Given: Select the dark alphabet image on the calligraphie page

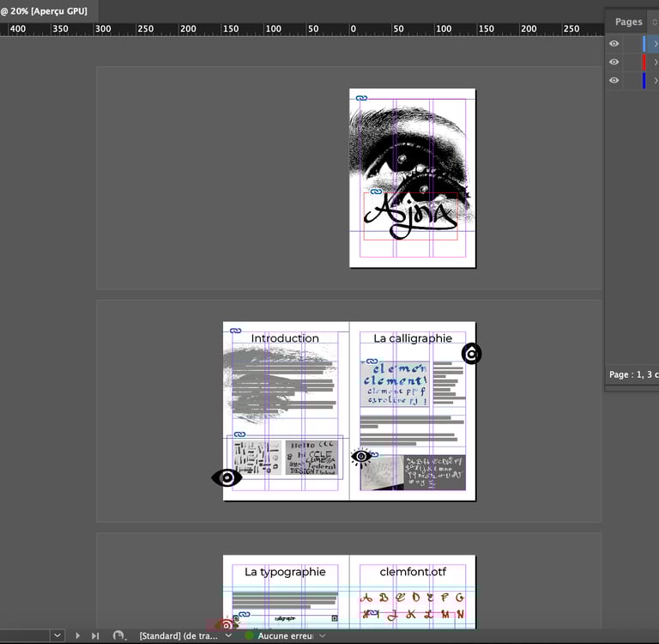Looking at the screenshot, I should coord(434,472).
